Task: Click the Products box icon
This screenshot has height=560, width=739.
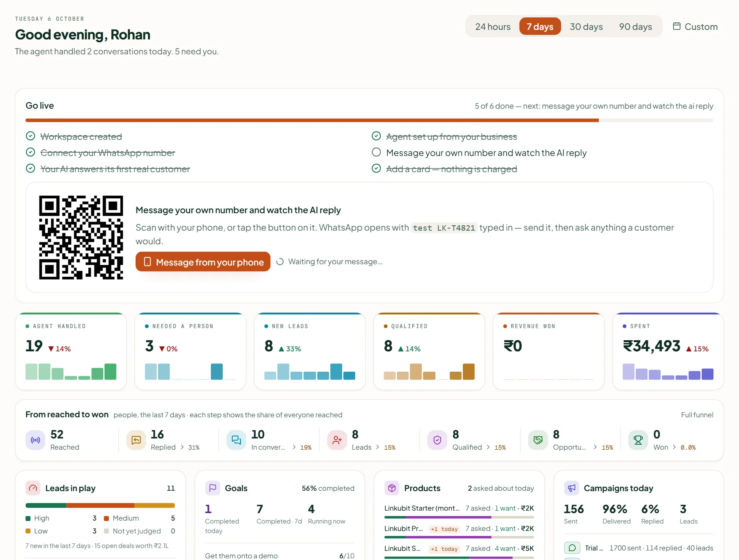Action: pos(392,488)
